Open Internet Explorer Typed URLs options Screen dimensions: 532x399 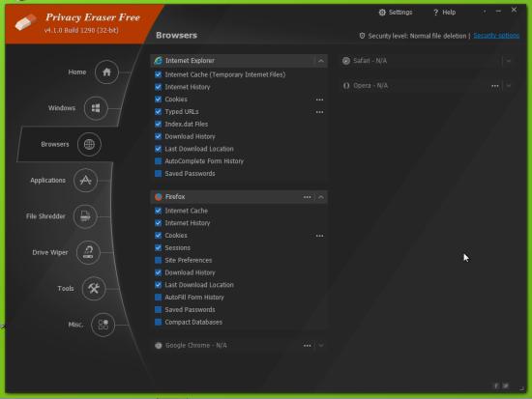click(x=319, y=112)
